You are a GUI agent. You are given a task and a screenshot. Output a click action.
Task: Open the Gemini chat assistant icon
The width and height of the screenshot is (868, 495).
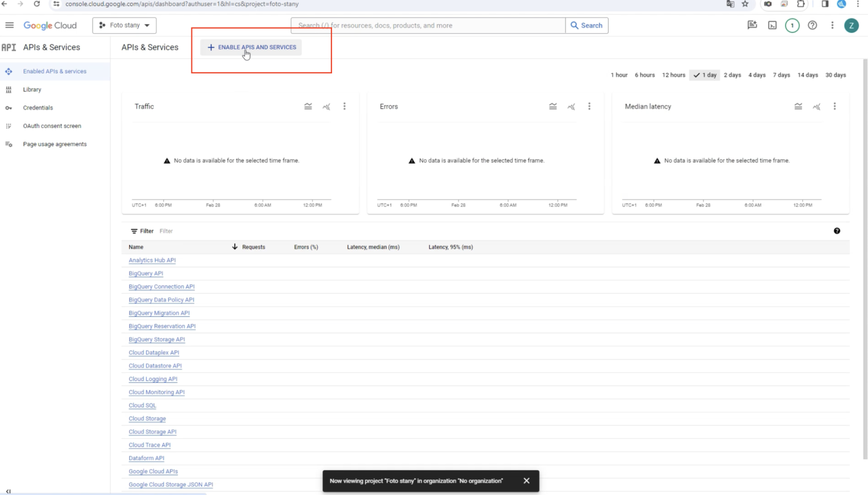[752, 25]
